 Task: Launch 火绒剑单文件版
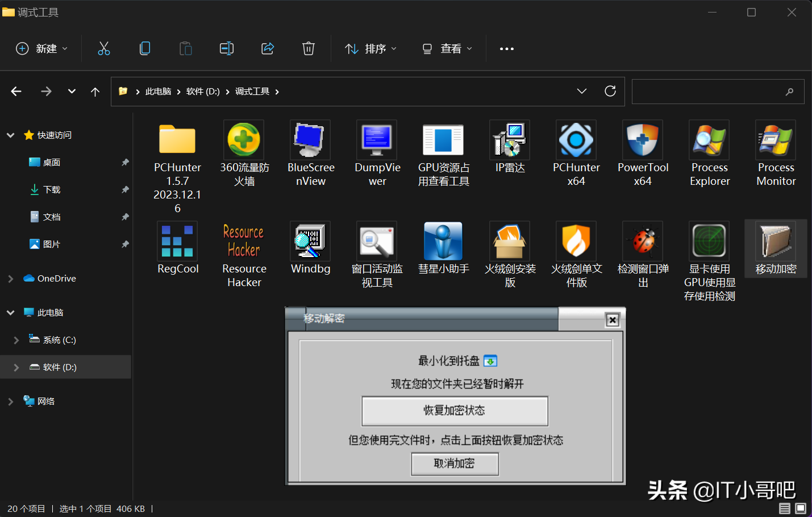tap(576, 241)
